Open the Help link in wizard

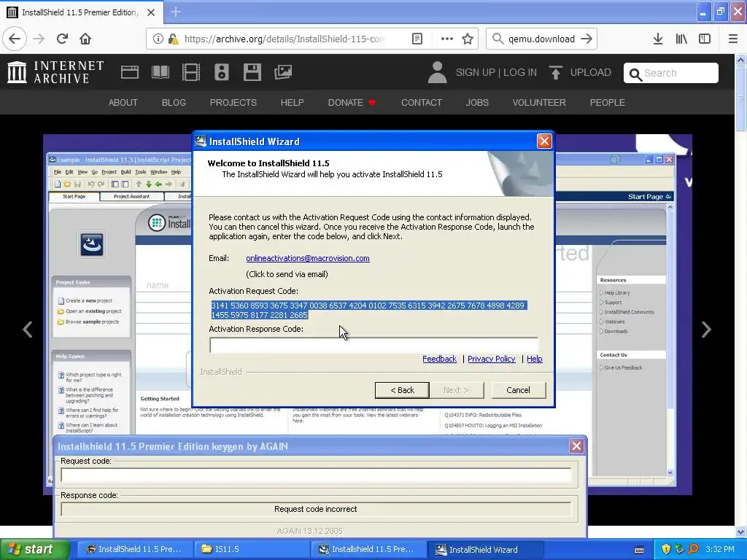535,359
